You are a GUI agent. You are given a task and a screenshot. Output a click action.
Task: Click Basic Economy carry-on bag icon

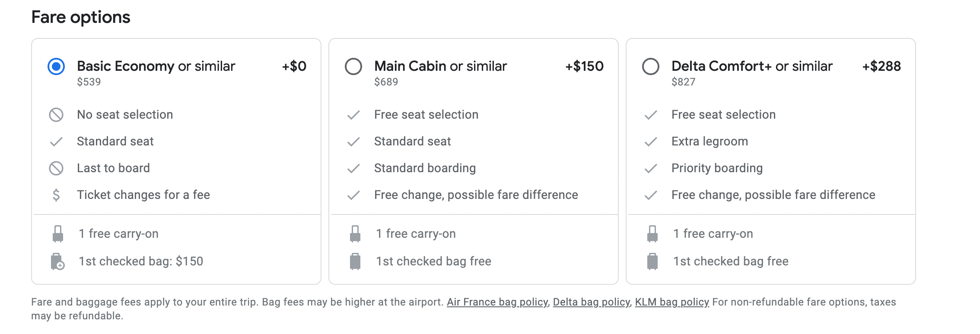(58, 234)
